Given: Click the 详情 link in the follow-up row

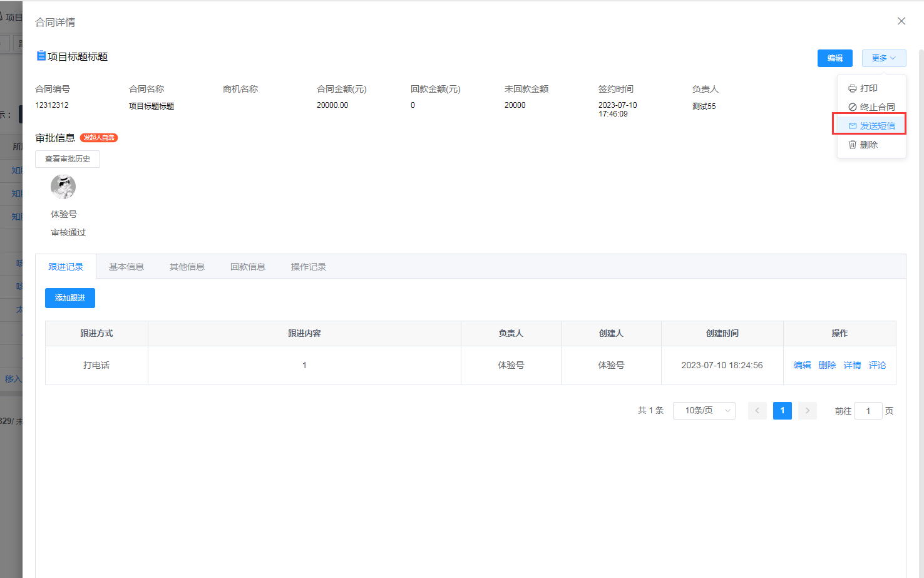Looking at the screenshot, I should coord(852,365).
